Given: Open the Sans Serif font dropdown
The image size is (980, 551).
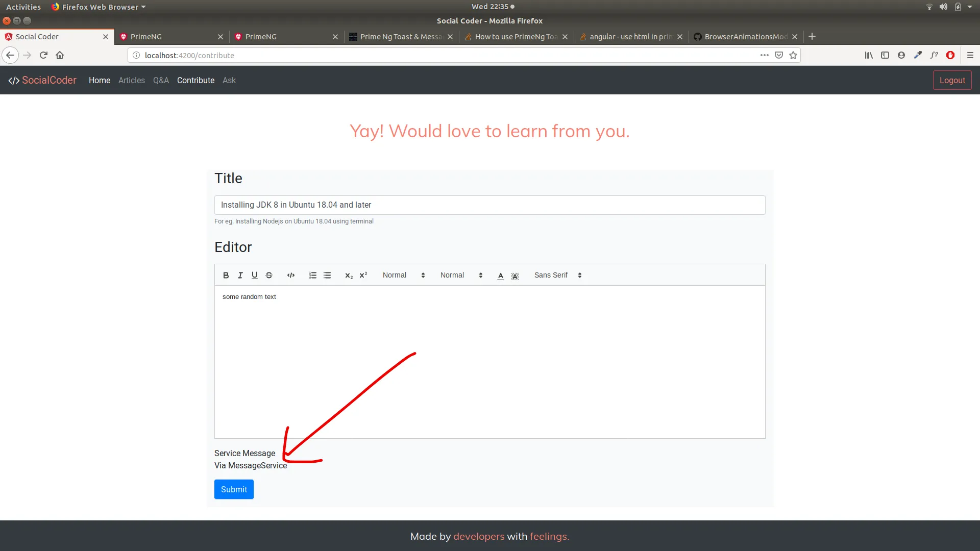Looking at the screenshot, I should point(557,275).
